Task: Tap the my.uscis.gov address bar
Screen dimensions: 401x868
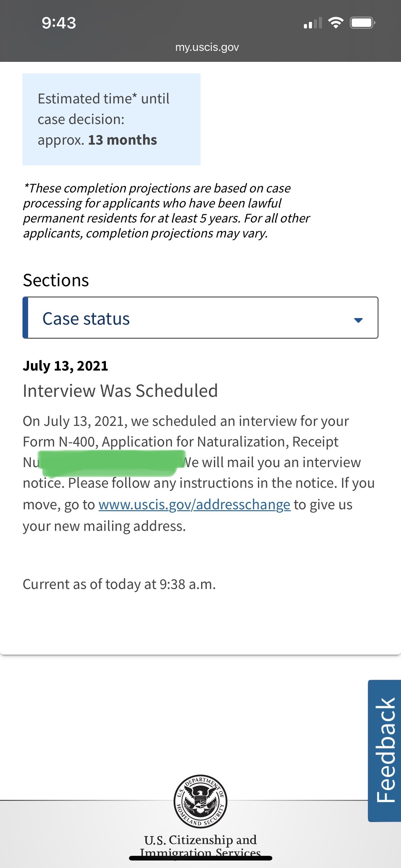Action: pos(207,47)
